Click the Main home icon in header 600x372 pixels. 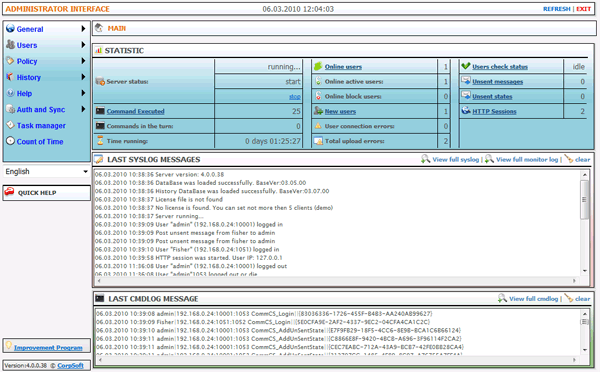(99, 28)
